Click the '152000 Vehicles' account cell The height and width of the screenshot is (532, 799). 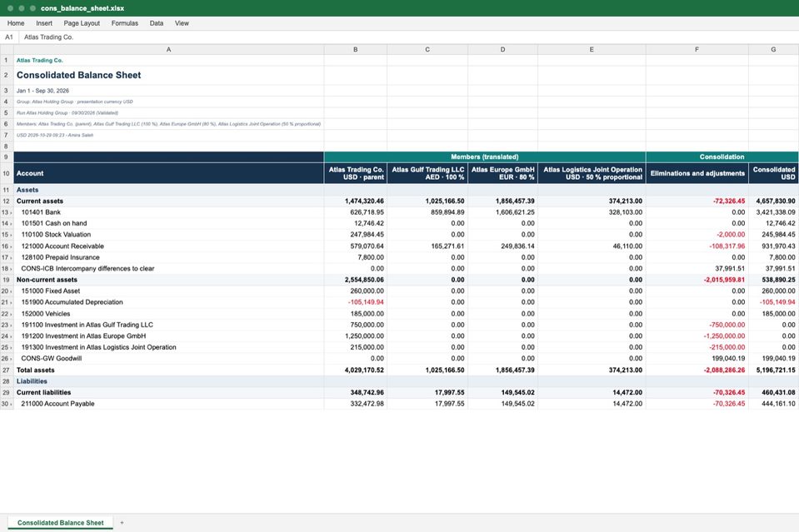pyautogui.click(x=168, y=314)
